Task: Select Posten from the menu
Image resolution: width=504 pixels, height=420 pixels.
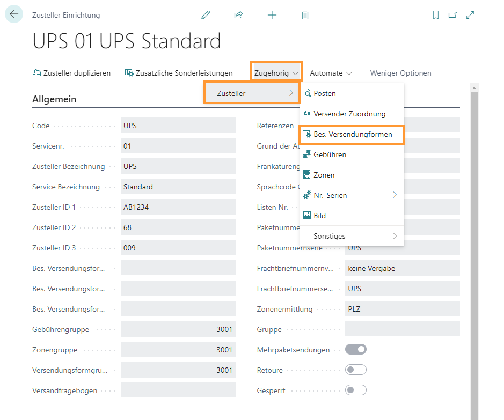Action: pos(352,93)
